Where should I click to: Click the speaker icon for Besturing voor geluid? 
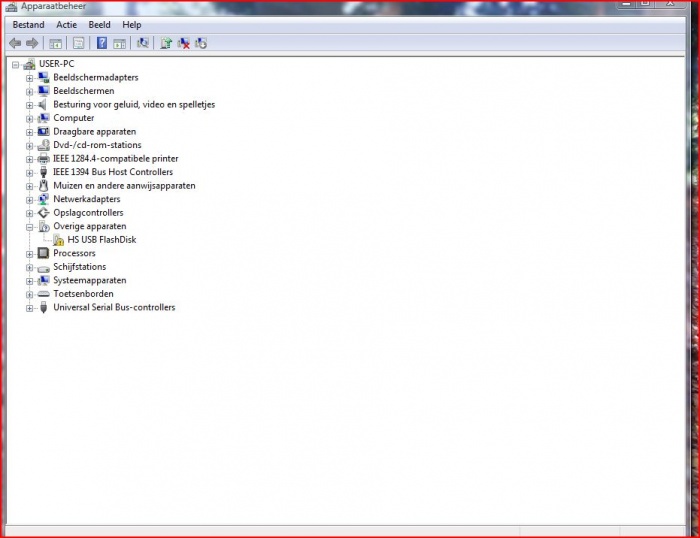pyautogui.click(x=43, y=104)
